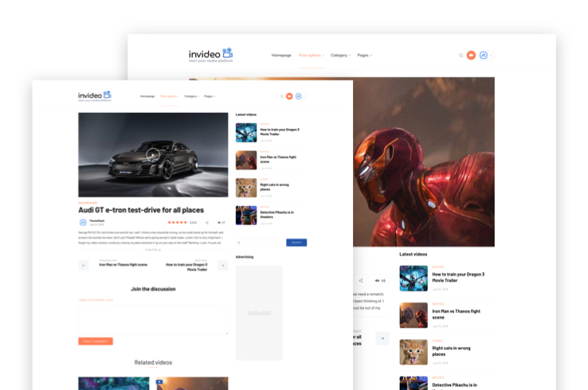This screenshot has width=588, height=390.
Task: Click the comment text area
Action: click(x=153, y=319)
